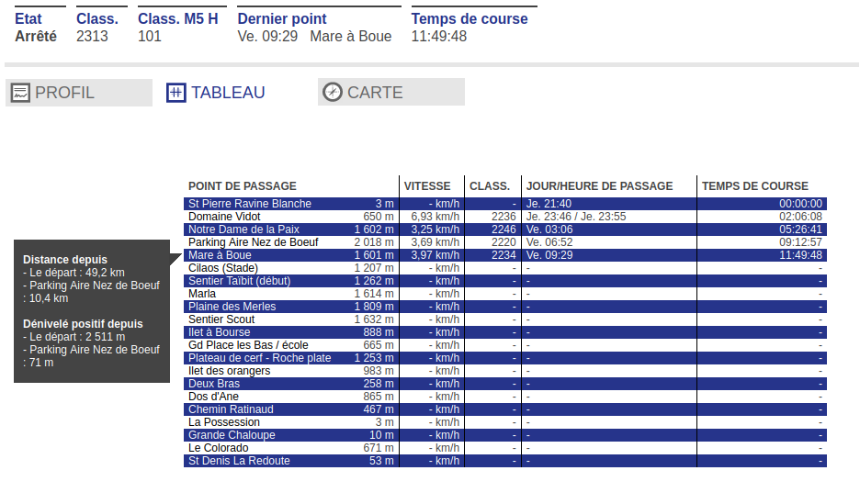Select the St Denis La Redoute row
Image resolution: width=860 pixels, height=504 pixels.
tap(505, 461)
